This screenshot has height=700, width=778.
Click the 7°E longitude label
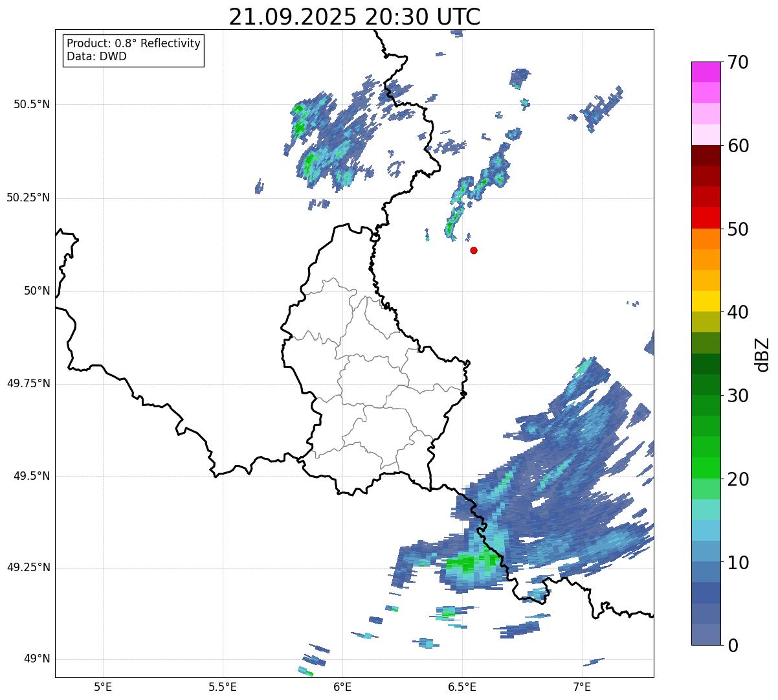click(582, 686)
